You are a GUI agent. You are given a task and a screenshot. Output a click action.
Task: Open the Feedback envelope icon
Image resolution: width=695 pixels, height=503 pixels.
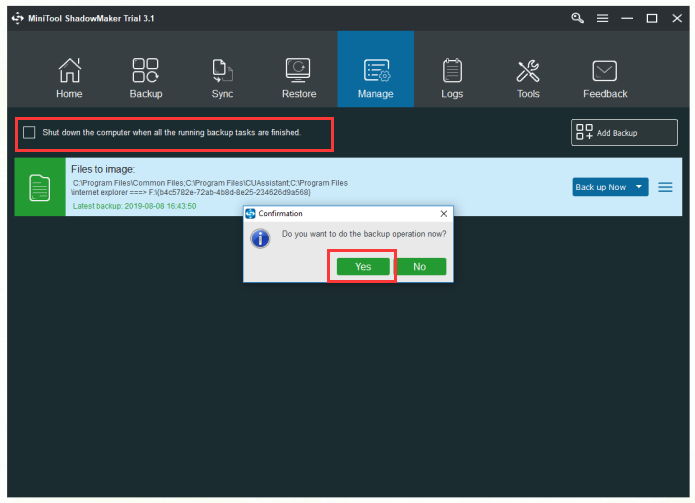(605, 72)
